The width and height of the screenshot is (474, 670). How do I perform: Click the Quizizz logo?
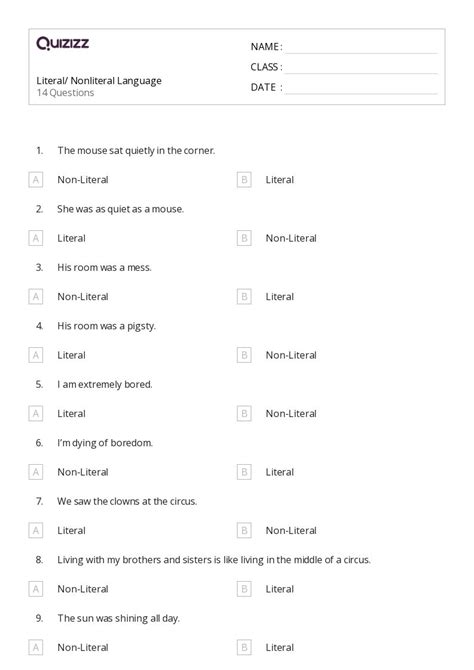(62, 43)
